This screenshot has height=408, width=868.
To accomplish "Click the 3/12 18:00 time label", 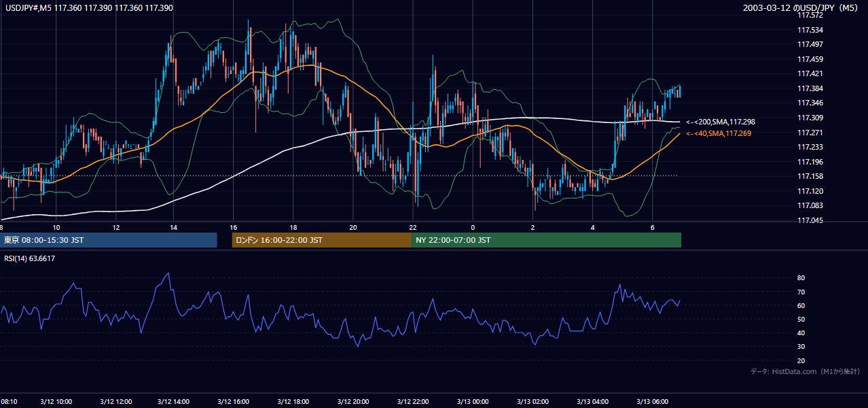I will [x=293, y=401].
